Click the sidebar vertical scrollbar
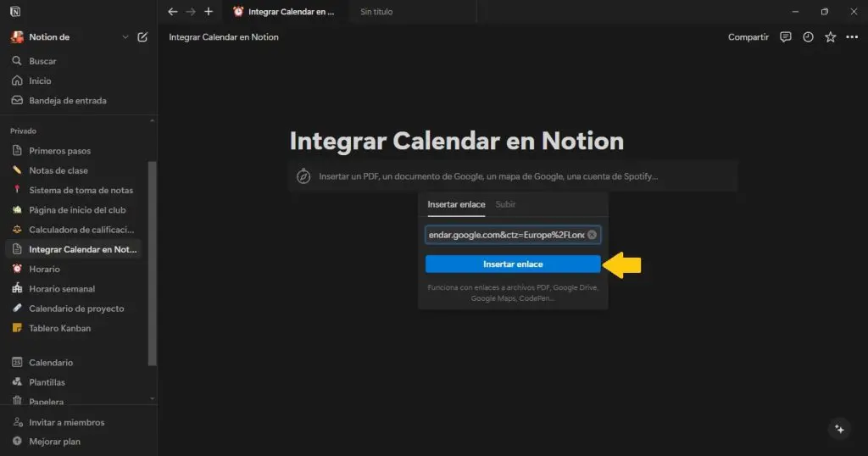The width and height of the screenshot is (868, 456). [153, 264]
